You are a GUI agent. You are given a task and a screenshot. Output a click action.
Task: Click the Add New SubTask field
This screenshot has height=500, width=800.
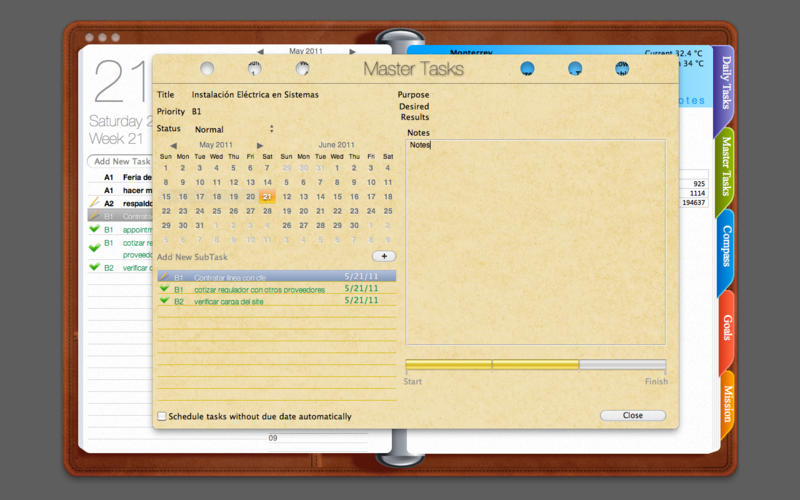coord(260,257)
